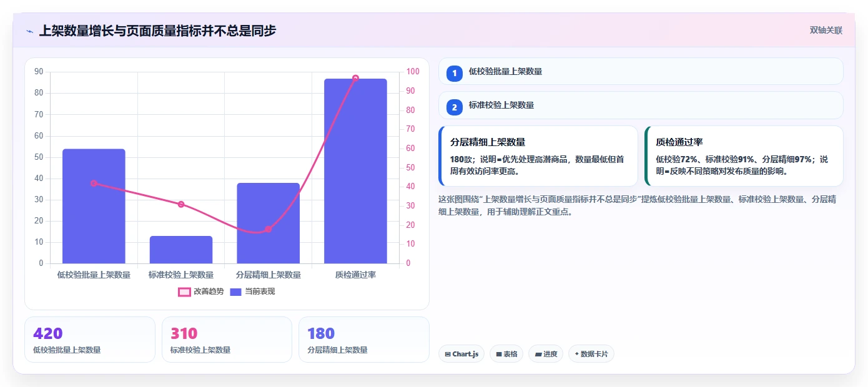
Task: Click the Chart.js tag icon
Action: click(448, 355)
